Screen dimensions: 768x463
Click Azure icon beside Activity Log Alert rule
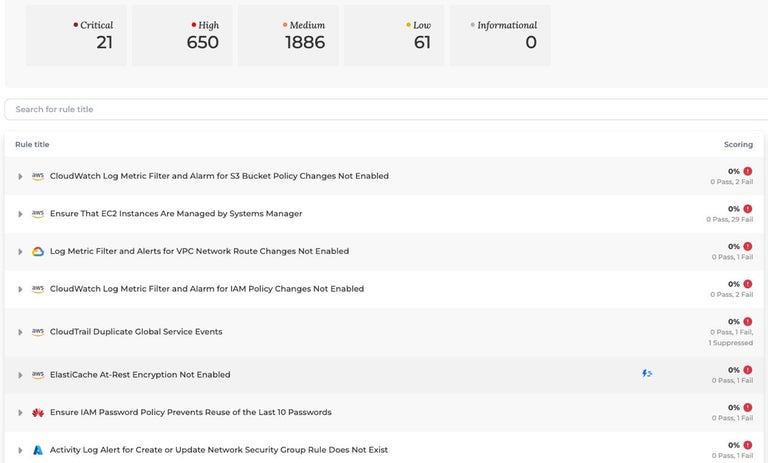[38, 450]
